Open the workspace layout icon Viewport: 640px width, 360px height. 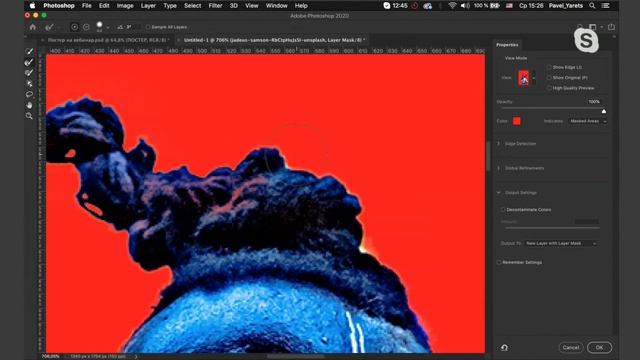[593, 27]
